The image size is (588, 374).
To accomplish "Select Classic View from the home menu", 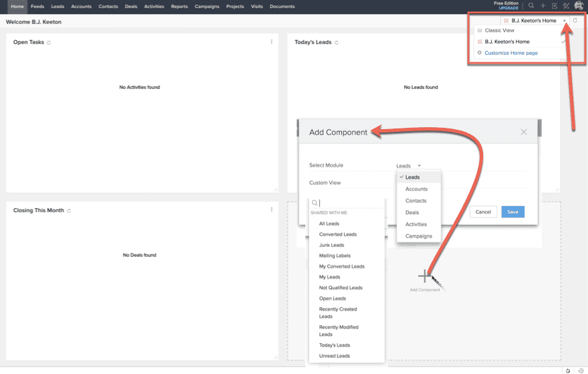I will [x=499, y=30].
